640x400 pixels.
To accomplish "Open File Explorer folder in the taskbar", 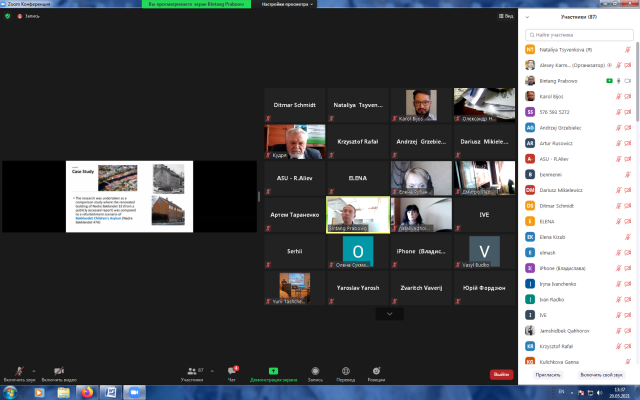I will coord(63,393).
